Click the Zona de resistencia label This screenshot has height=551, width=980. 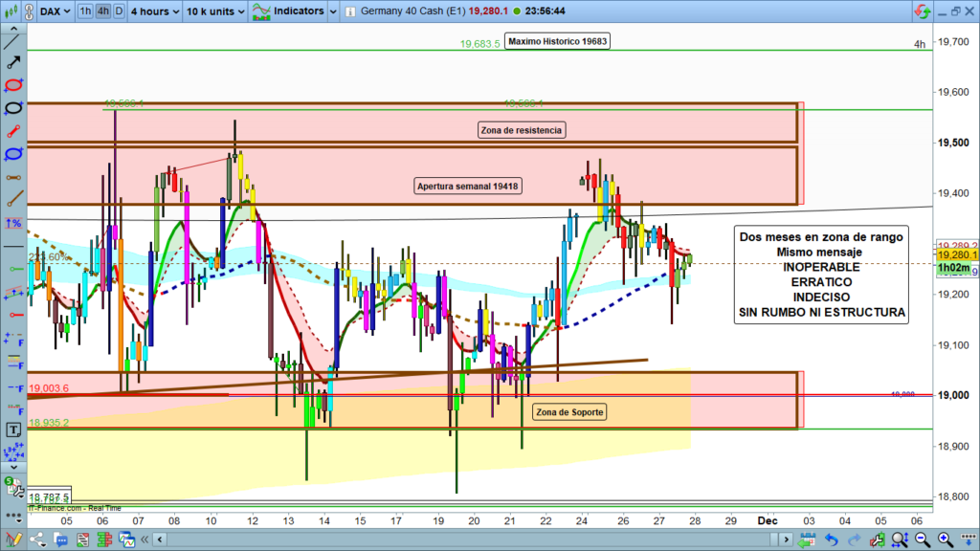coord(522,130)
